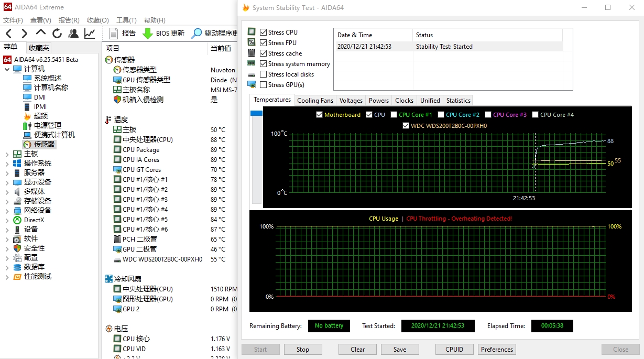This screenshot has width=644, height=359.
Task: Click the CPUID button
Action: (x=454, y=350)
